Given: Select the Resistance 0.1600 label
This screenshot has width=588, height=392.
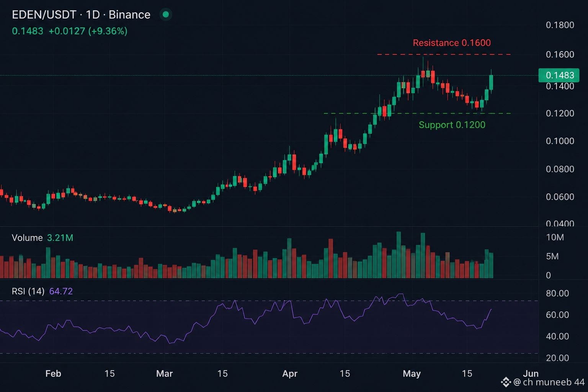Looking at the screenshot, I should pos(452,42).
